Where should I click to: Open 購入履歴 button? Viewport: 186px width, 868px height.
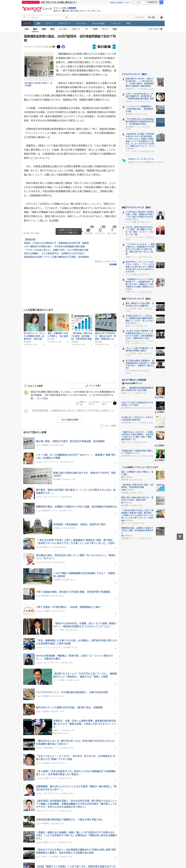click(x=152, y=18)
